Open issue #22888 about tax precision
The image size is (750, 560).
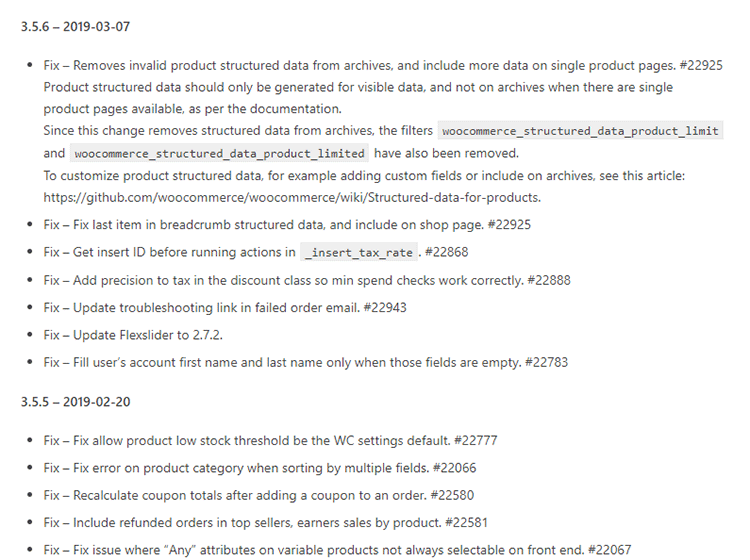549,280
